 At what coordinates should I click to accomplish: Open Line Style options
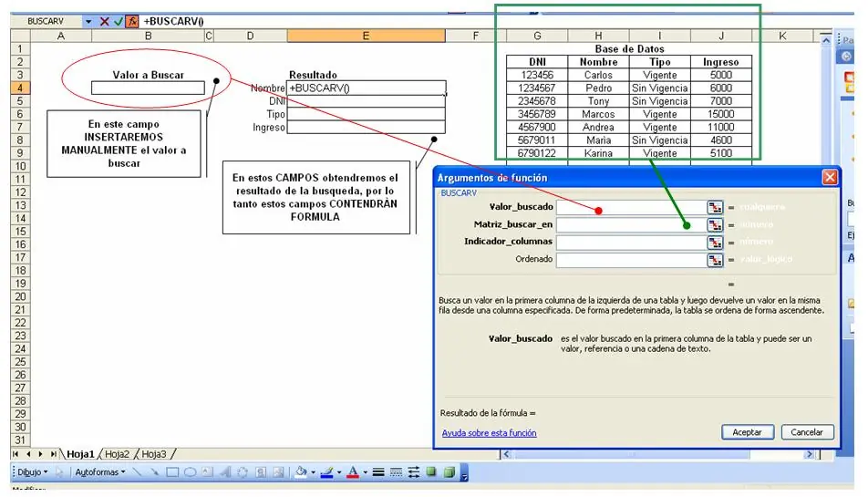coord(378,472)
